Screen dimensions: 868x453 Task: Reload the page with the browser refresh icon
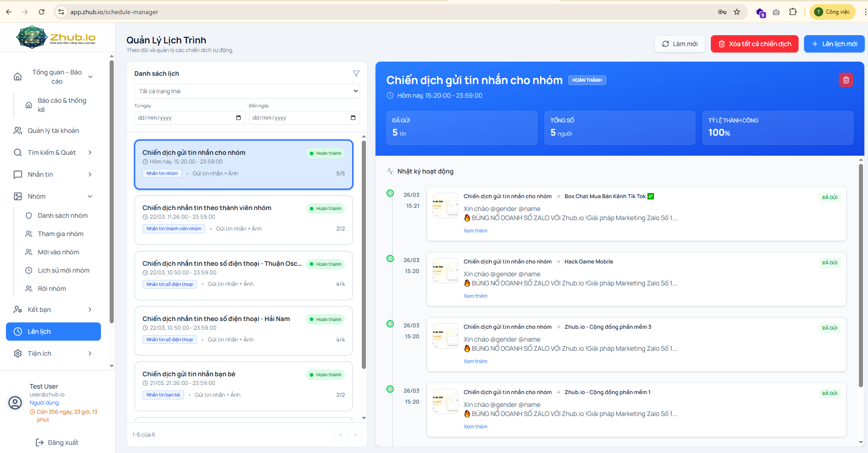coord(42,12)
